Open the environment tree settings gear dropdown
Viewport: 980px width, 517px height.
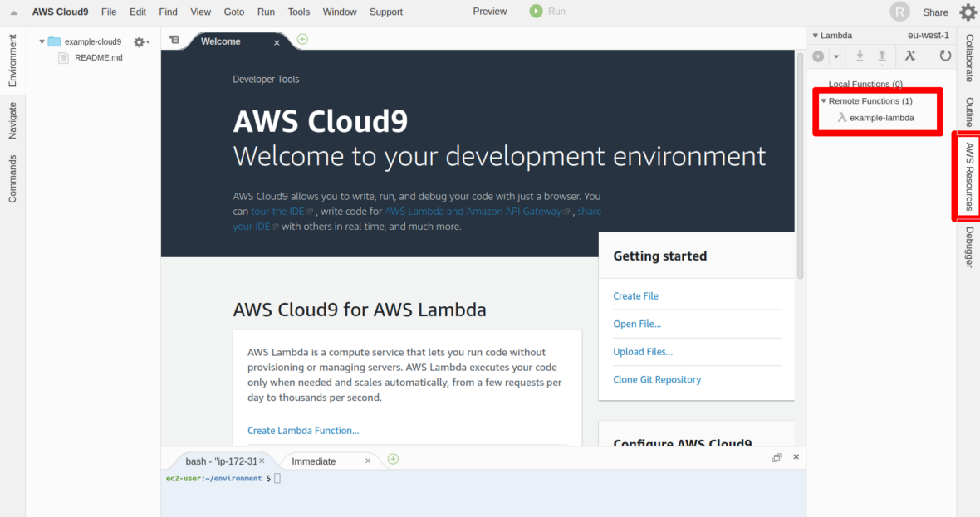(x=140, y=41)
